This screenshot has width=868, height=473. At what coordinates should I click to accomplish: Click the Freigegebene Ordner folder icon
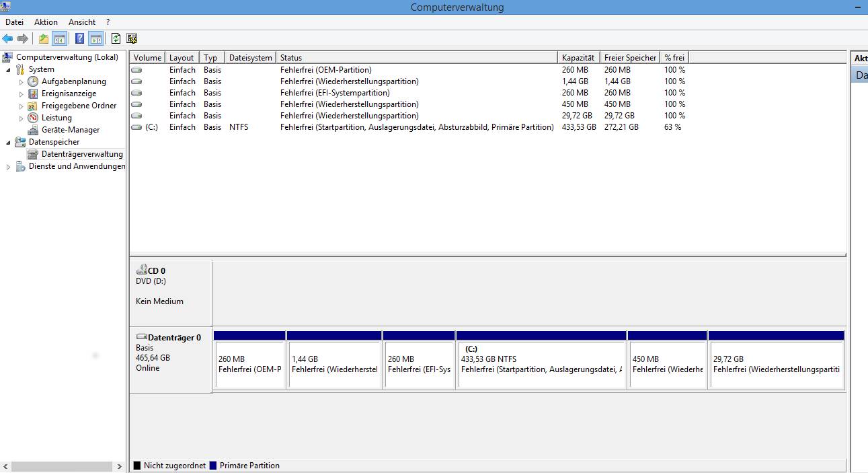[33, 106]
